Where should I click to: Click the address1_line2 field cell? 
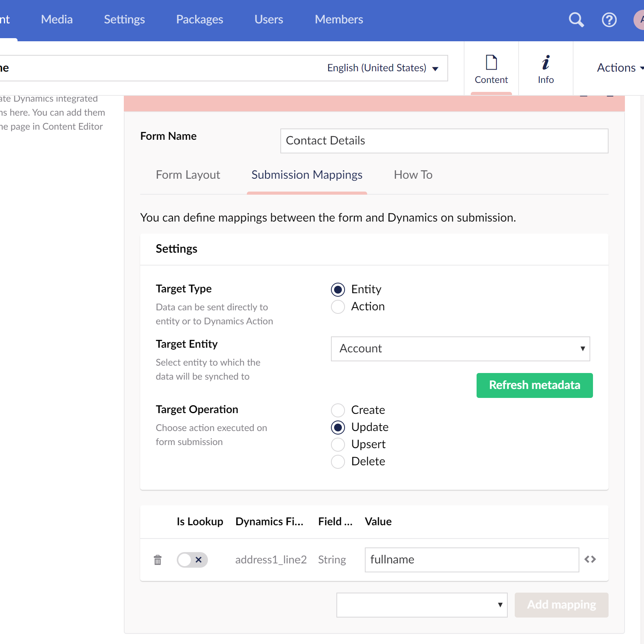coord(271,560)
